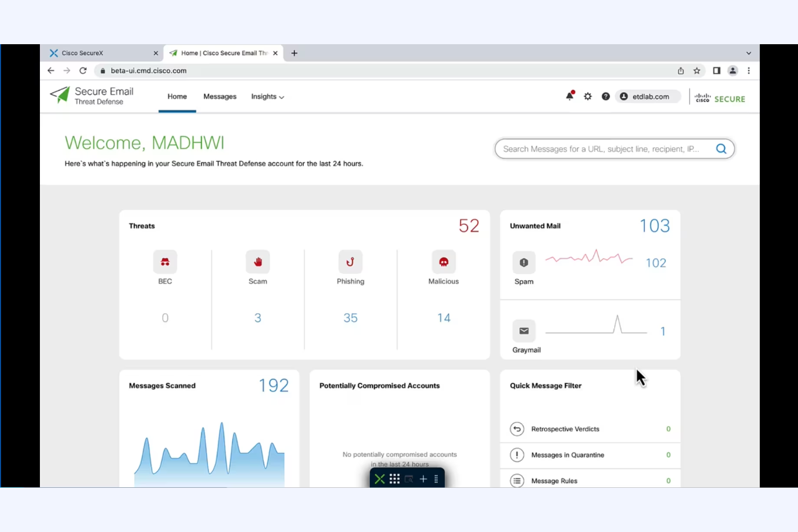The image size is (798, 532).
Task: Open the Messages tab
Action: pos(220,96)
